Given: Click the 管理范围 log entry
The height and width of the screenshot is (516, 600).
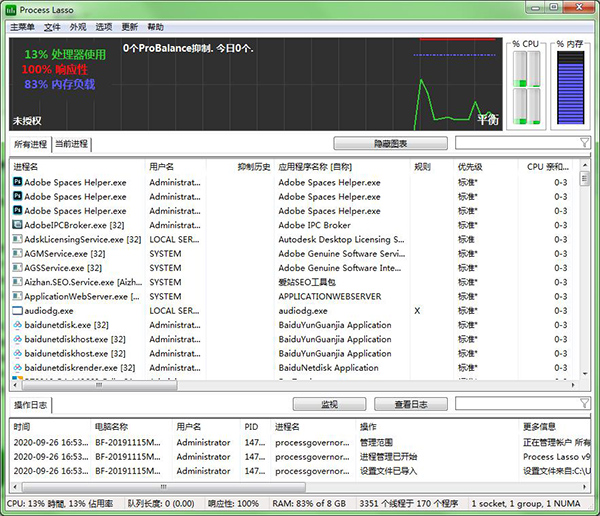Looking at the screenshot, I should (376, 442).
